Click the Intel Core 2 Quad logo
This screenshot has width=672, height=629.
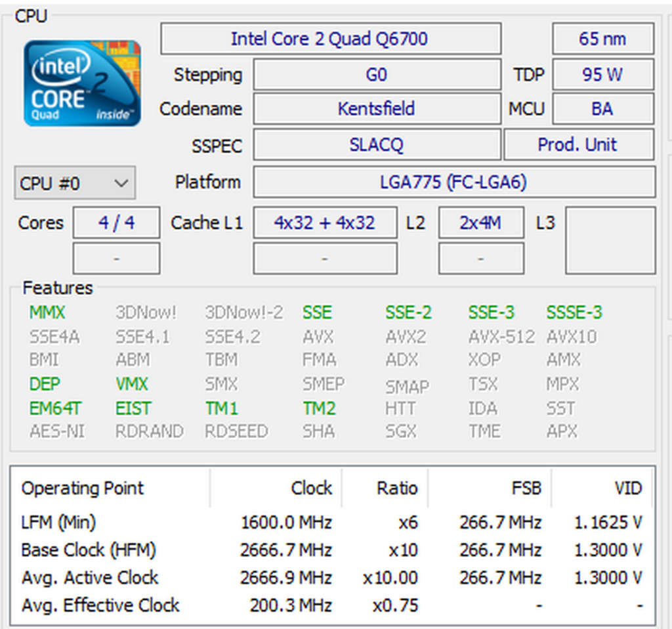(82, 83)
